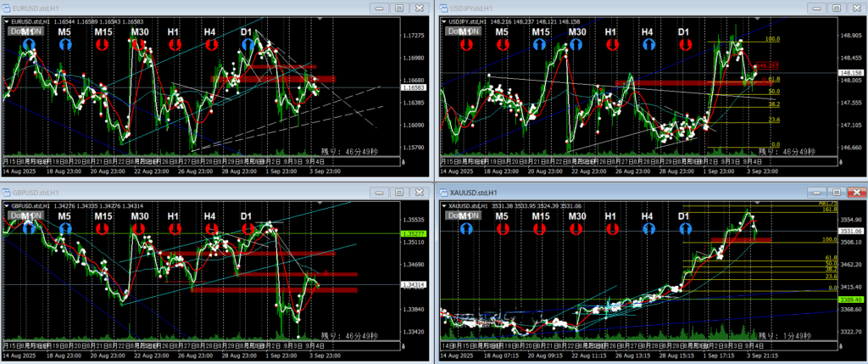Toggle the Dot ON button in XAUUSD chart

(463, 216)
